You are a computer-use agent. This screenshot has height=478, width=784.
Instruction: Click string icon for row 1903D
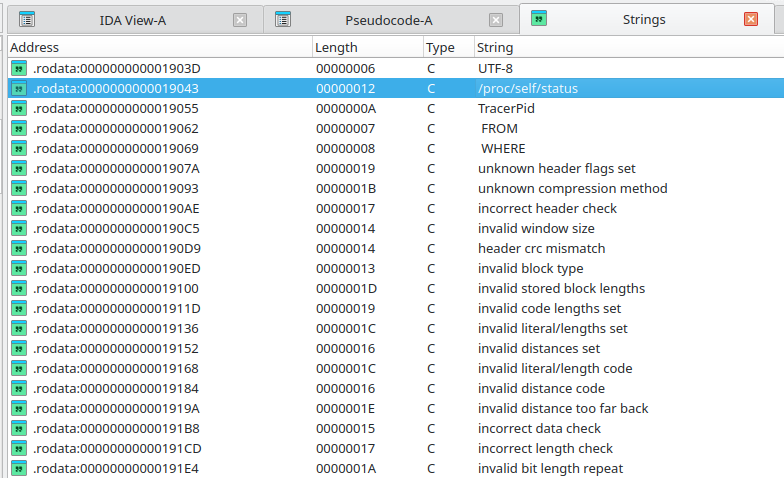(x=19, y=68)
